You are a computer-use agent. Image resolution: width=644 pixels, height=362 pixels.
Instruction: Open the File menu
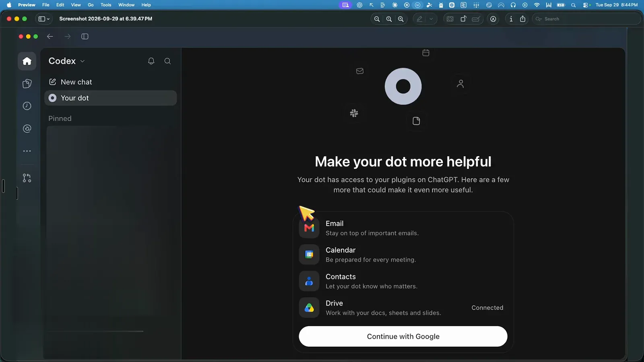[46, 5]
